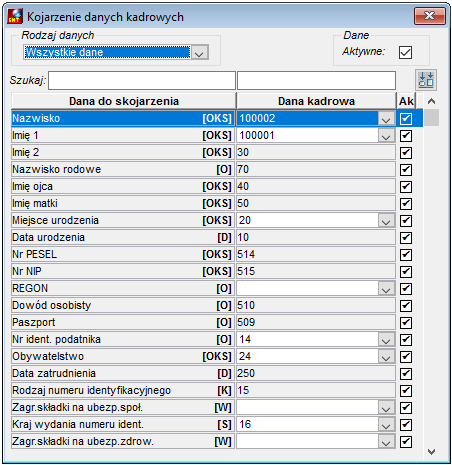
Task: Click the Dana do skojarzenia column header
Action: (124, 101)
